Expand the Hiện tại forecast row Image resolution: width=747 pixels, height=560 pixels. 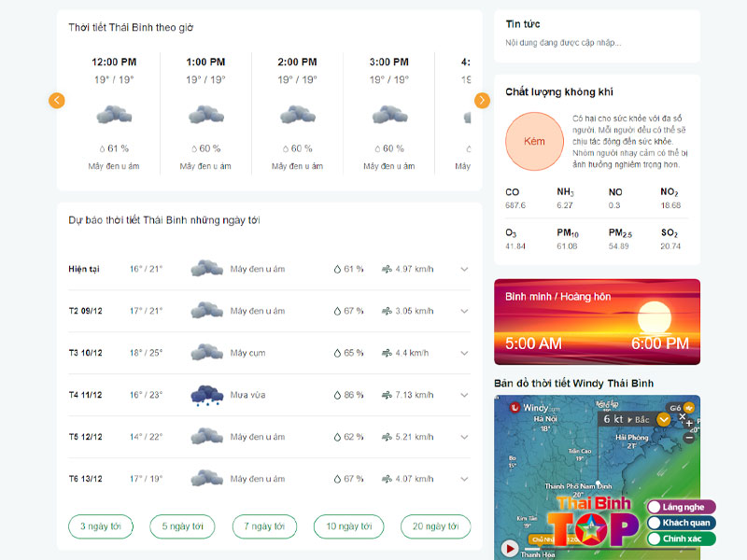464,270
